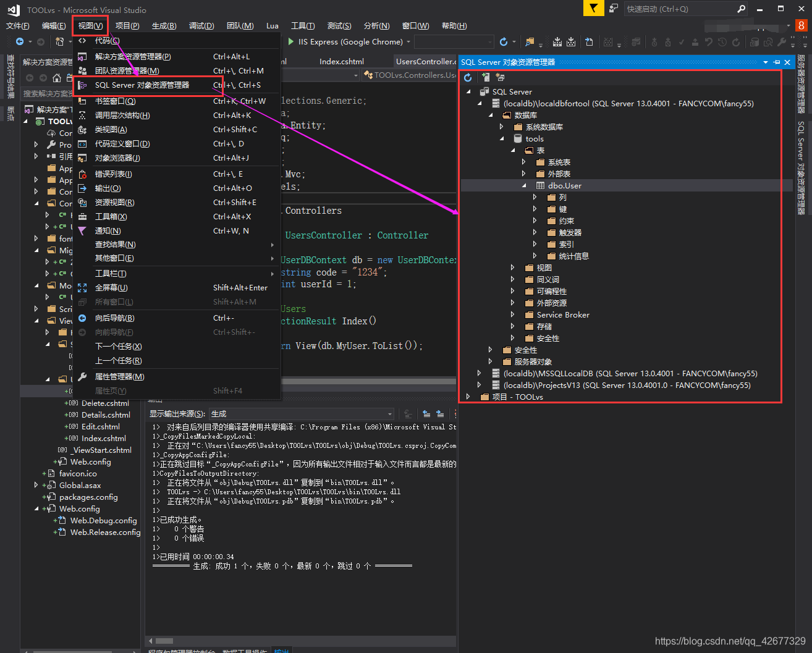Image resolution: width=812 pixels, height=653 pixels.
Task: Expand the 视图 folder in tools database
Action: pos(513,268)
